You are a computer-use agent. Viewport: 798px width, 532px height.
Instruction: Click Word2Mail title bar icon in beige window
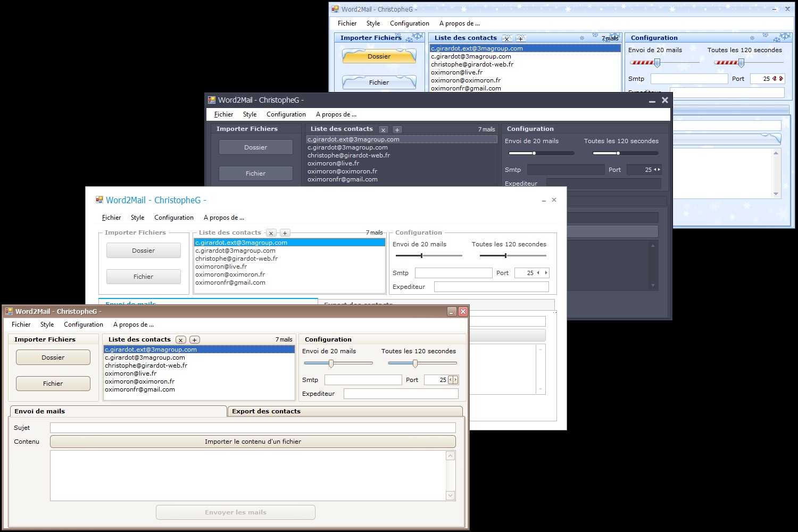coord(9,311)
